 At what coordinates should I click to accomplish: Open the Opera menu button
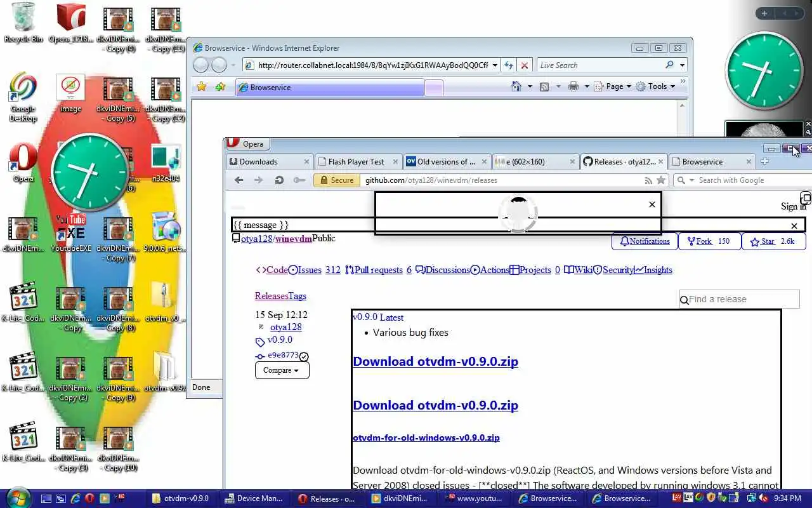pos(247,144)
